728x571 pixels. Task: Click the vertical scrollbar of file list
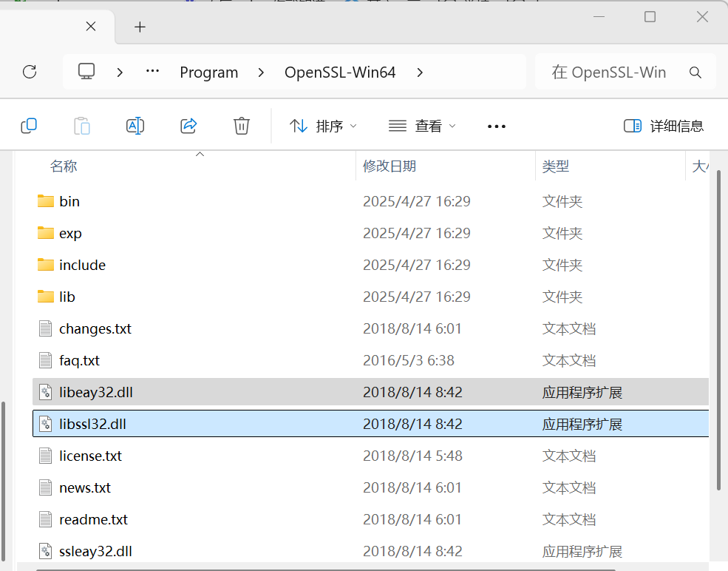(x=718, y=330)
